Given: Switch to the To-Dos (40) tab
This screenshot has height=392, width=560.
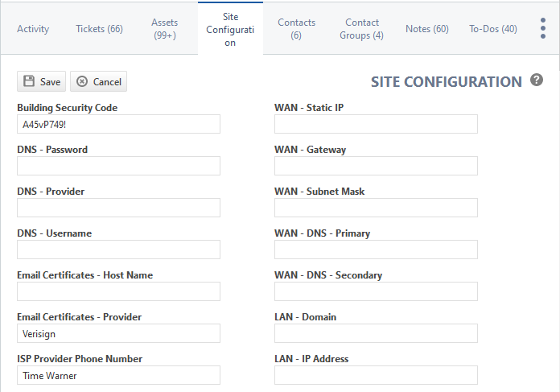Looking at the screenshot, I should coord(493,29).
